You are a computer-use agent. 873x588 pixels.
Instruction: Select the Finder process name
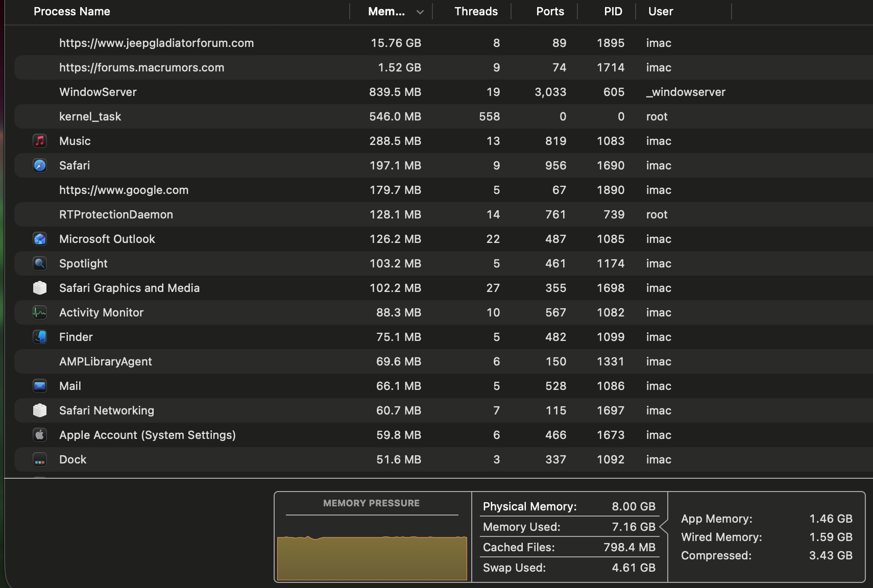76,337
